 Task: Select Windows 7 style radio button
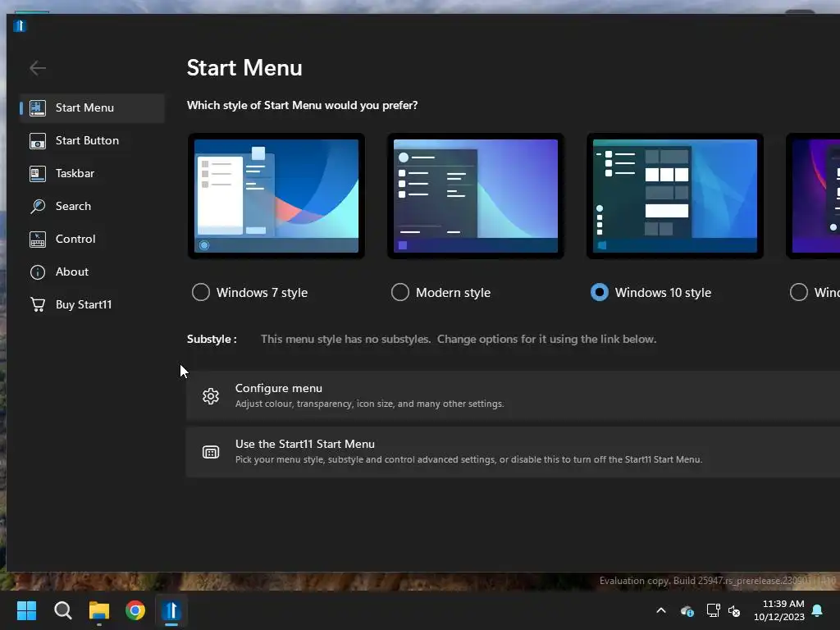(x=201, y=293)
